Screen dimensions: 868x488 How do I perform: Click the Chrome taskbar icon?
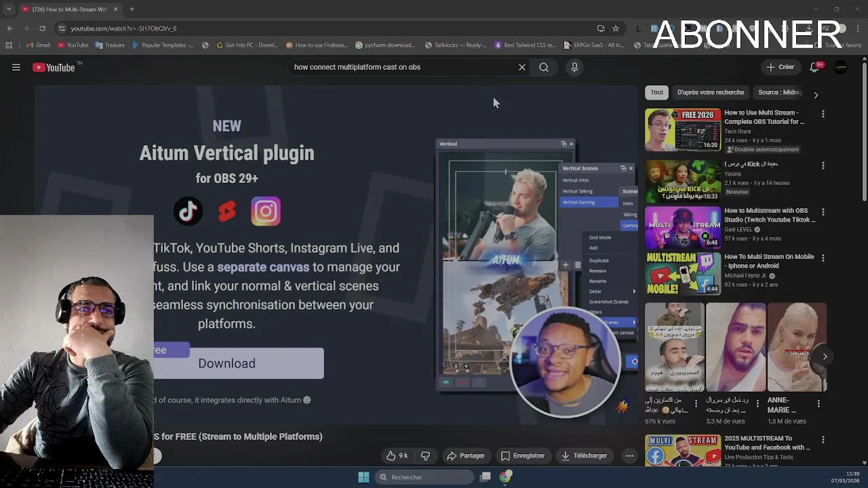pos(505,477)
